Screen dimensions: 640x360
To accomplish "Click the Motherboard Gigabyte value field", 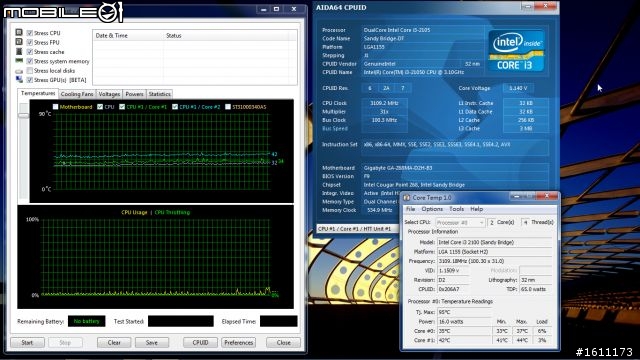I will [x=455, y=168].
